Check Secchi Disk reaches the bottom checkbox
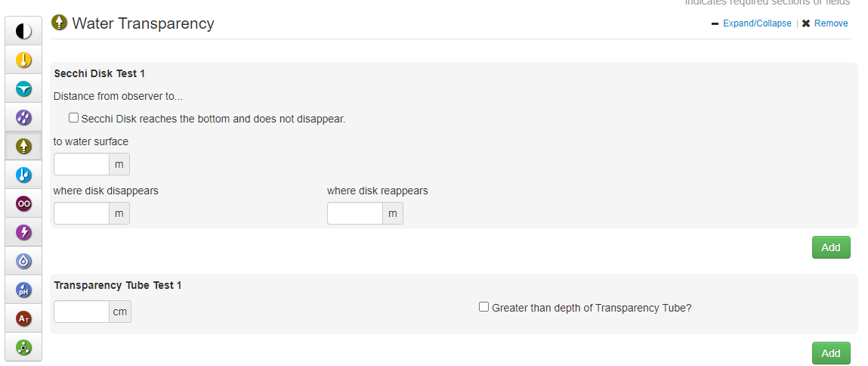Image resolution: width=868 pixels, height=366 pixels. pos(74,118)
